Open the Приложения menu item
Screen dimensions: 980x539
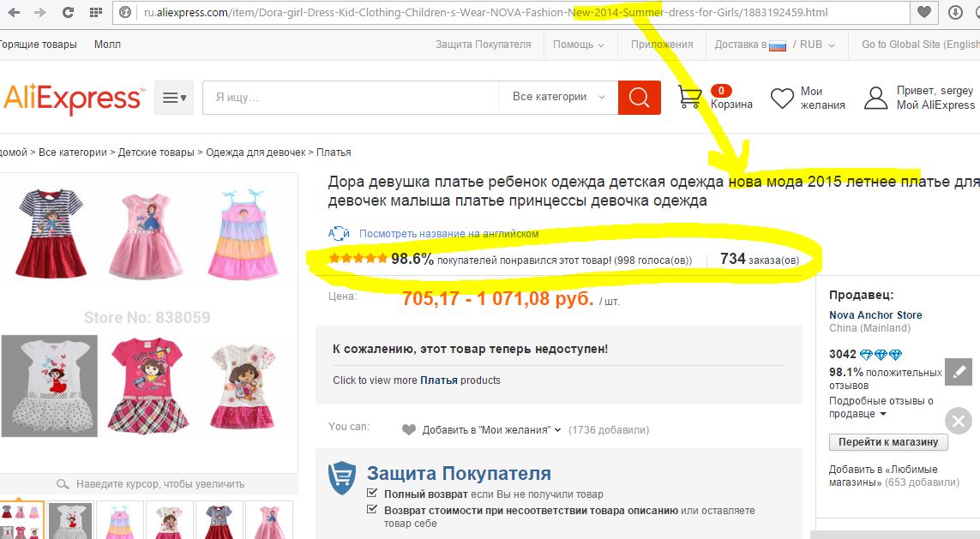662,45
